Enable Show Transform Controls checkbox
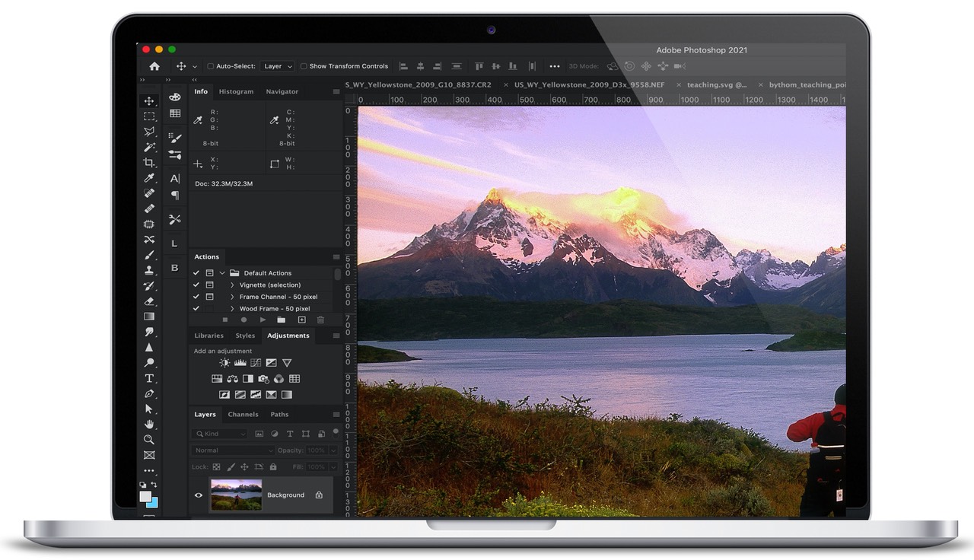The width and height of the screenshot is (974, 560). coord(304,66)
